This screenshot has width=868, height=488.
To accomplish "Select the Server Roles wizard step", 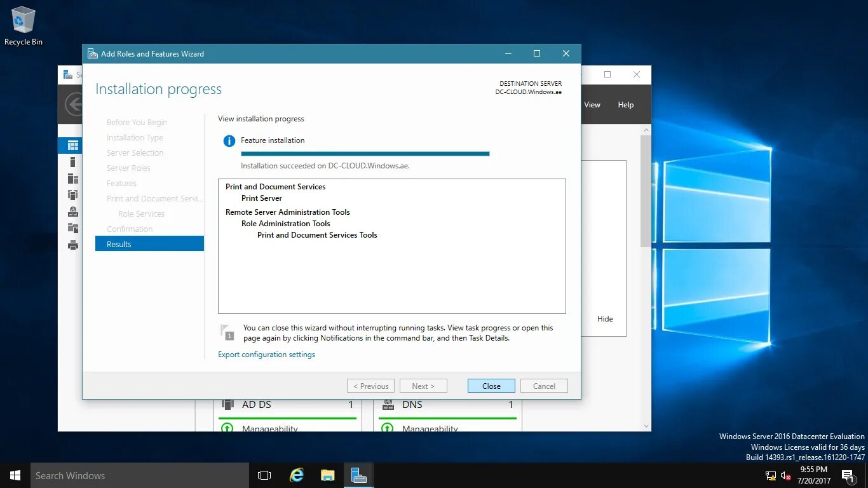I will pyautogui.click(x=128, y=168).
